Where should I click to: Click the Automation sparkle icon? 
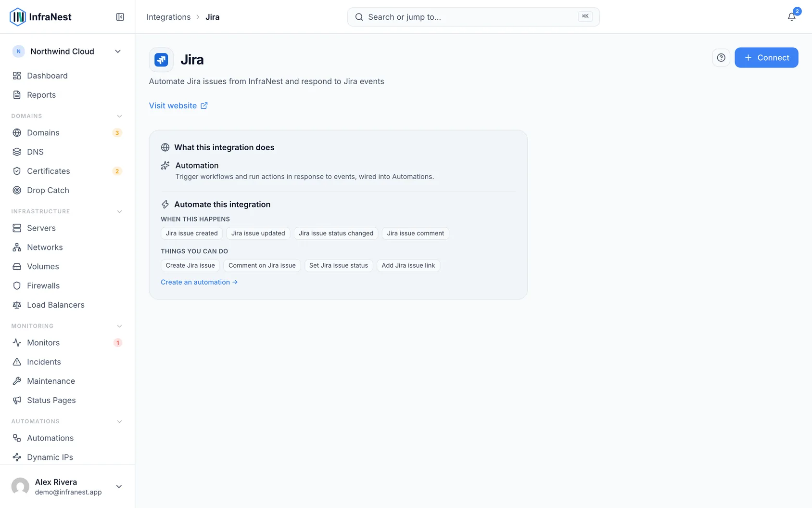click(x=165, y=166)
